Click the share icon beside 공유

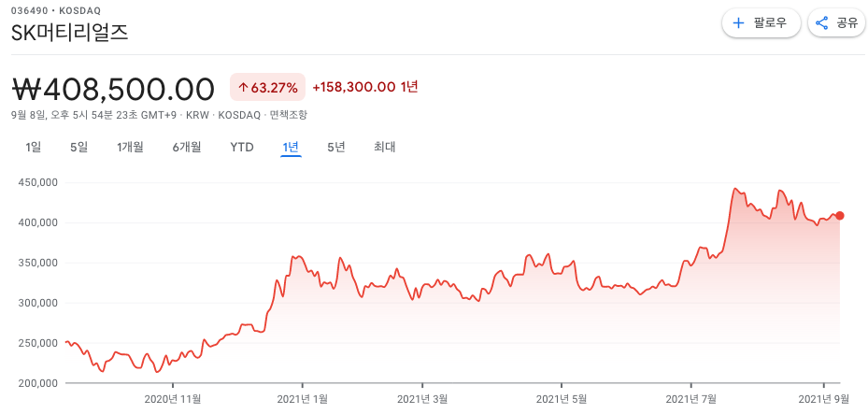(822, 23)
